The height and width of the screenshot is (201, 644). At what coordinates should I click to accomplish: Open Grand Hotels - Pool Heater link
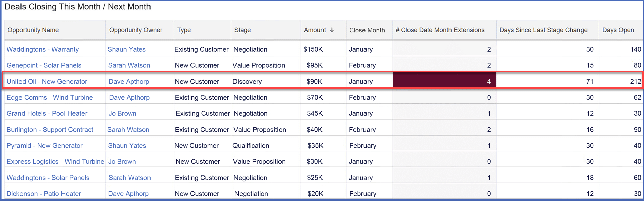(47, 113)
